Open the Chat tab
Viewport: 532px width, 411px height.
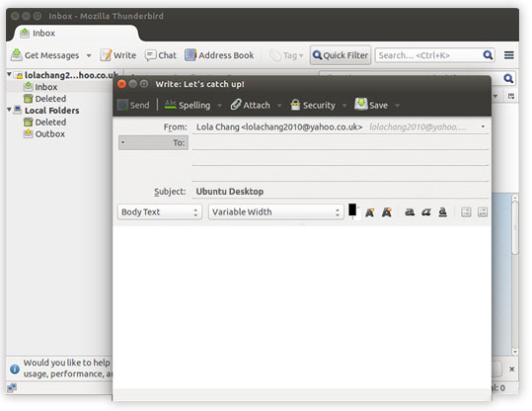(161, 55)
